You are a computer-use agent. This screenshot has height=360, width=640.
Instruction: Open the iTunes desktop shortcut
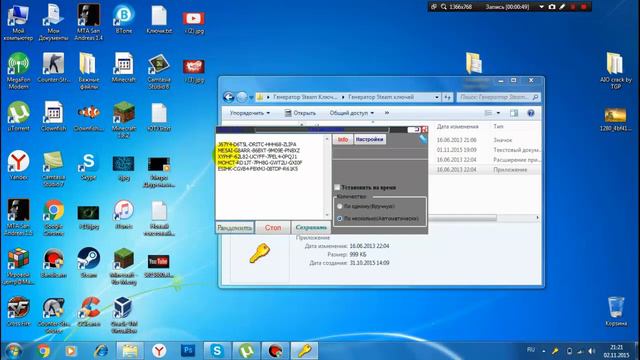(x=124, y=214)
